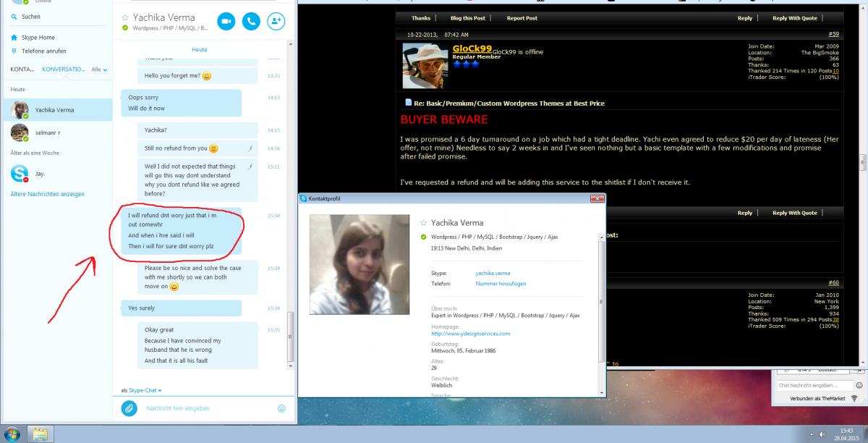The width and height of the screenshot is (868, 443).
Task: Select the selmanr r conversation
Action: [x=56, y=133]
